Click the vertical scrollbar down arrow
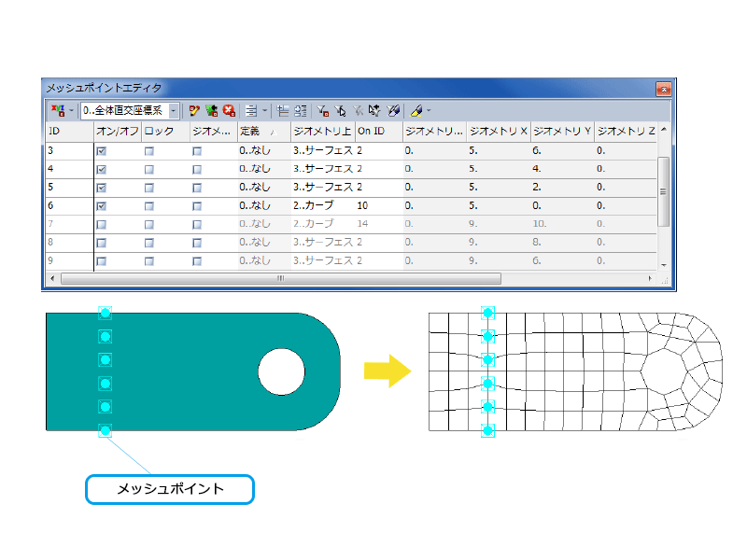This screenshot has width=747, height=560. point(664,265)
